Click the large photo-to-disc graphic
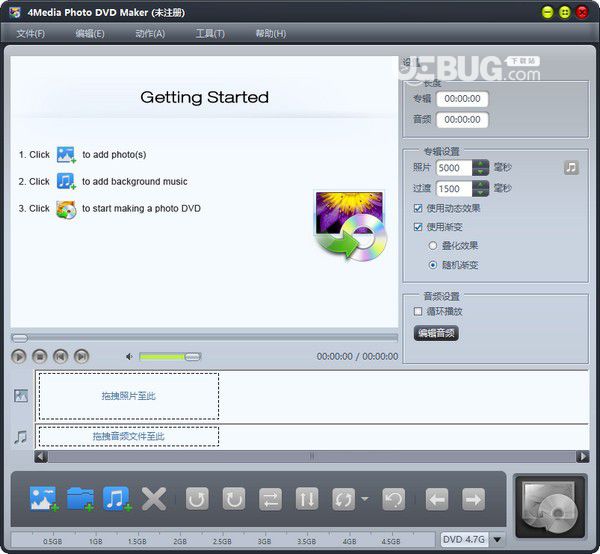Screen dimensions: 600x554 click(x=351, y=226)
